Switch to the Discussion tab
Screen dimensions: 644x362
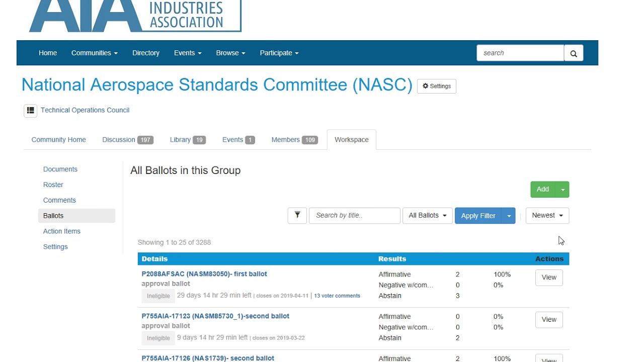(x=128, y=140)
